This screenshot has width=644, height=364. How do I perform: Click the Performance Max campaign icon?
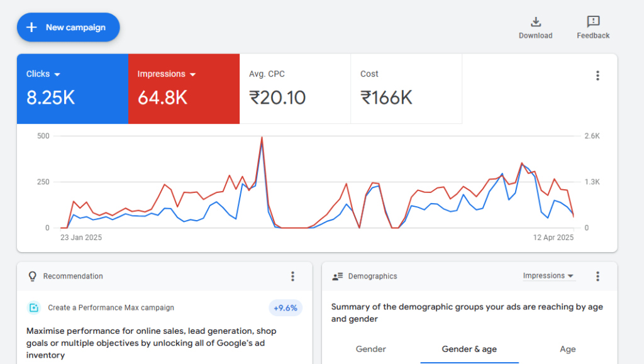(x=33, y=308)
